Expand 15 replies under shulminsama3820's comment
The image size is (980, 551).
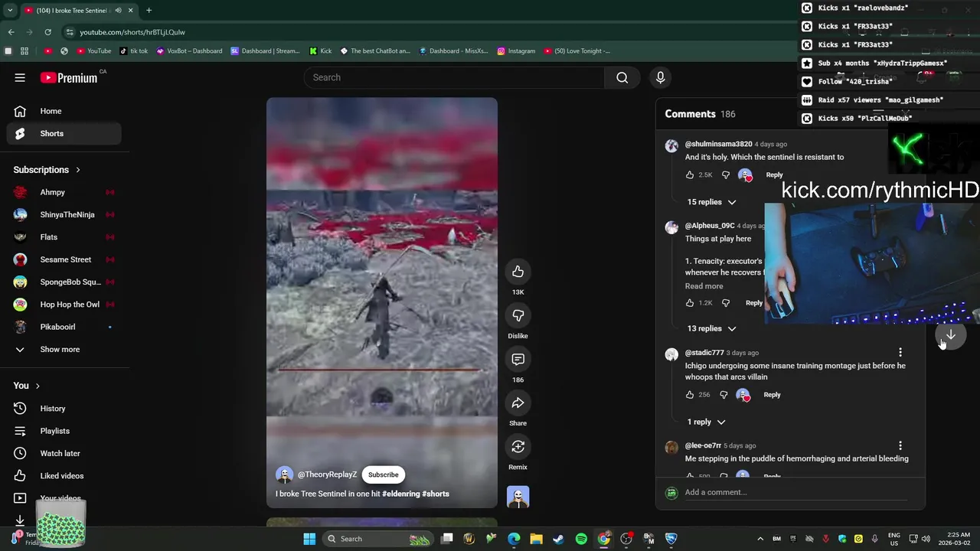711,202
